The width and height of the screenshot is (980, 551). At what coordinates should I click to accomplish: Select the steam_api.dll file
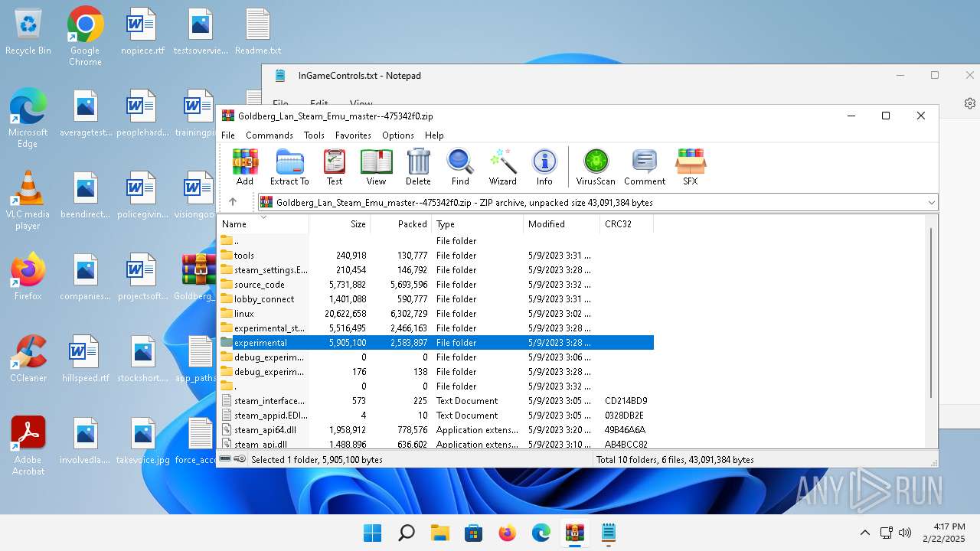pos(436,443)
